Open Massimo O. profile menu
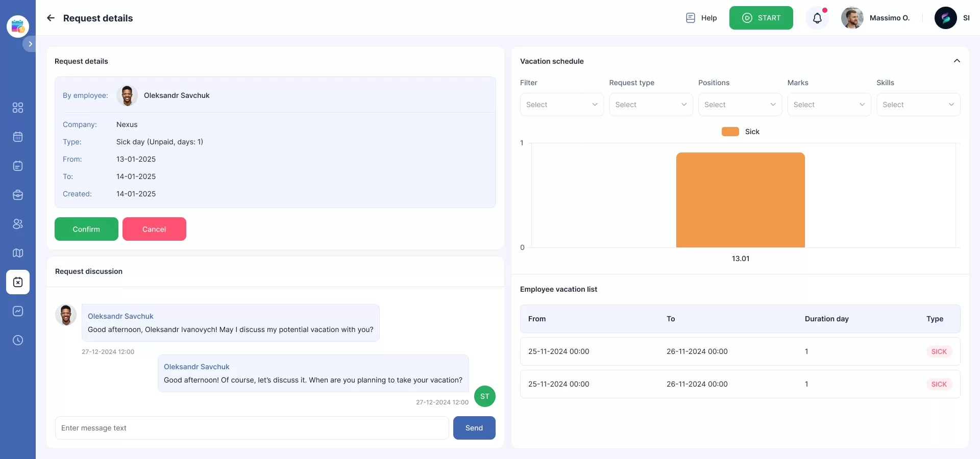This screenshot has height=459, width=980. [x=875, y=18]
